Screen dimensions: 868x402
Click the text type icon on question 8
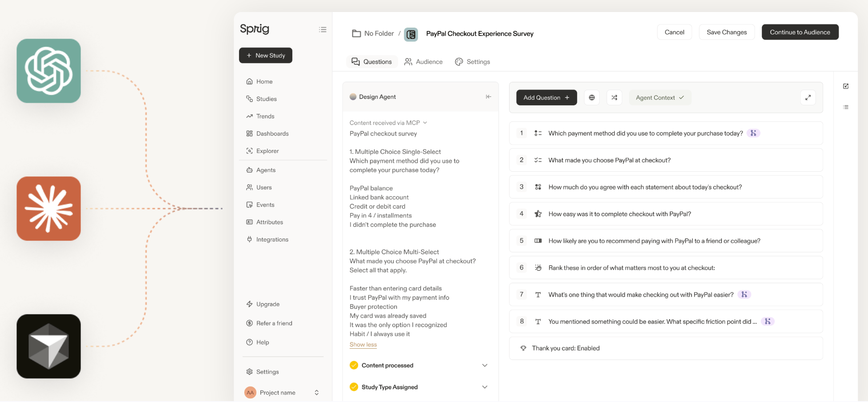pos(538,322)
